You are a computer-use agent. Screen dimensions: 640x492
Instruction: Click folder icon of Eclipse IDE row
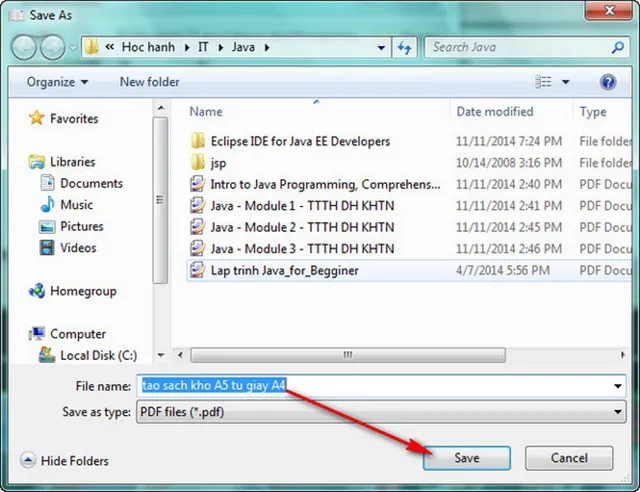pos(198,141)
